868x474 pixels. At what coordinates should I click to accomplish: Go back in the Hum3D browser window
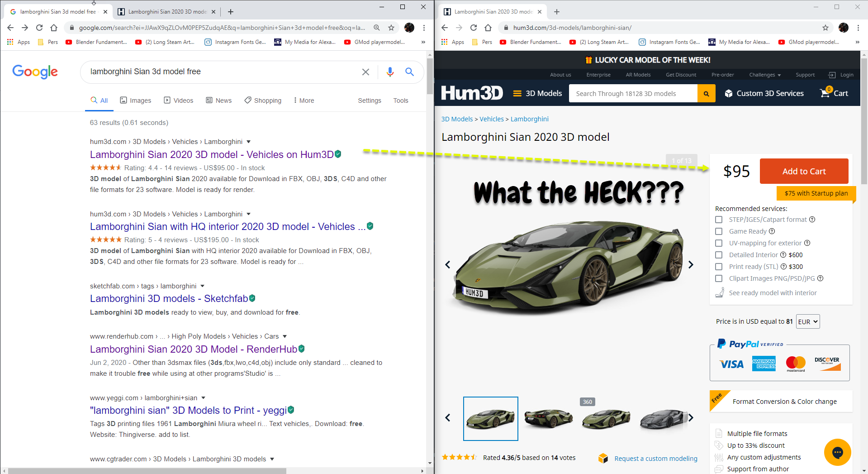tap(445, 28)
